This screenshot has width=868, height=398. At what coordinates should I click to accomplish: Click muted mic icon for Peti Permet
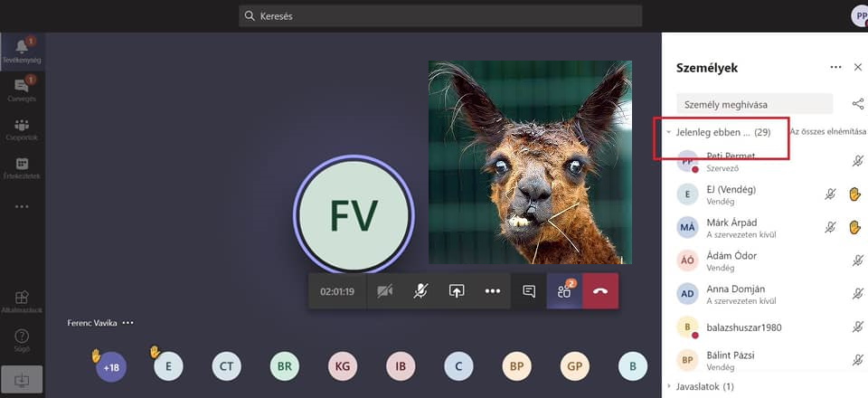pos(857,161)
